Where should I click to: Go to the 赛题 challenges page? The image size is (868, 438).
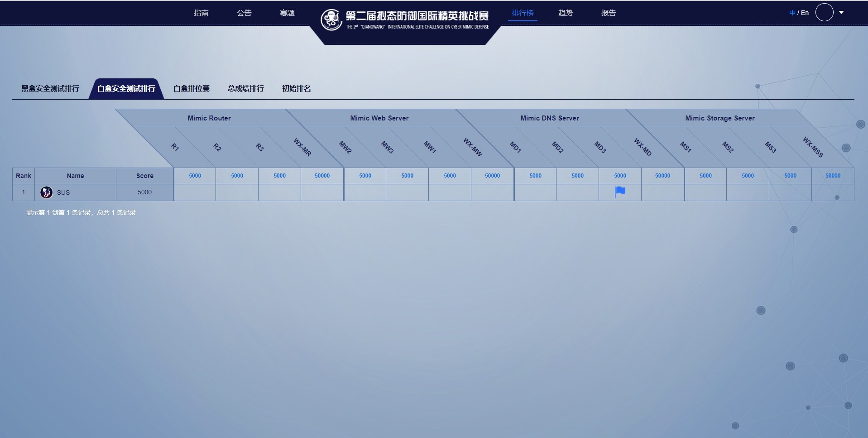point(287,13)
